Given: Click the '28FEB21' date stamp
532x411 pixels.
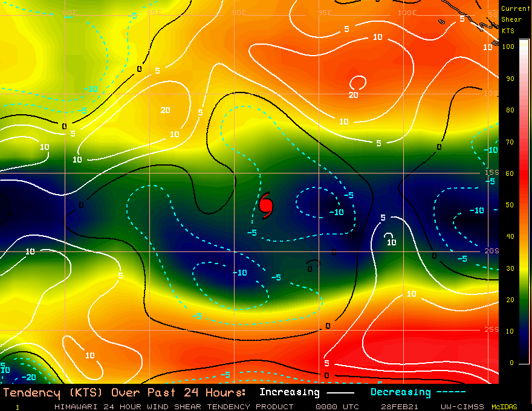Looking at the screenshot, I should [x=400, y=407].
